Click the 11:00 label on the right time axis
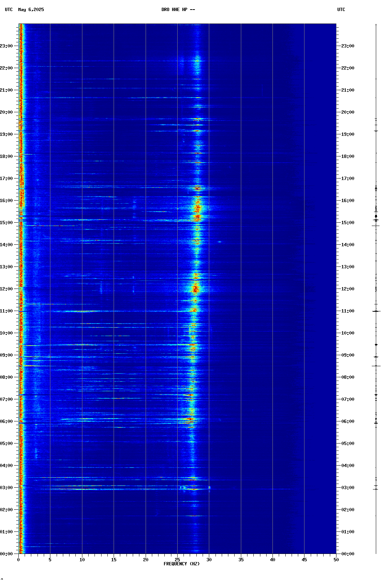 (x=348, y=311)
